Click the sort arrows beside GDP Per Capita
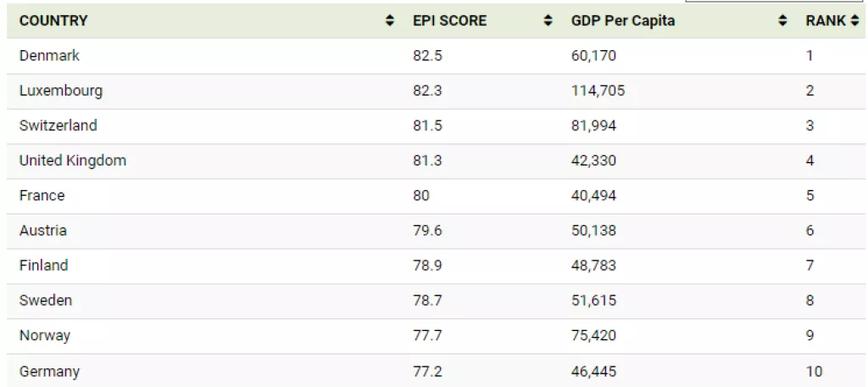This screenshot has width=868, height=387. (x=782, y=20)
